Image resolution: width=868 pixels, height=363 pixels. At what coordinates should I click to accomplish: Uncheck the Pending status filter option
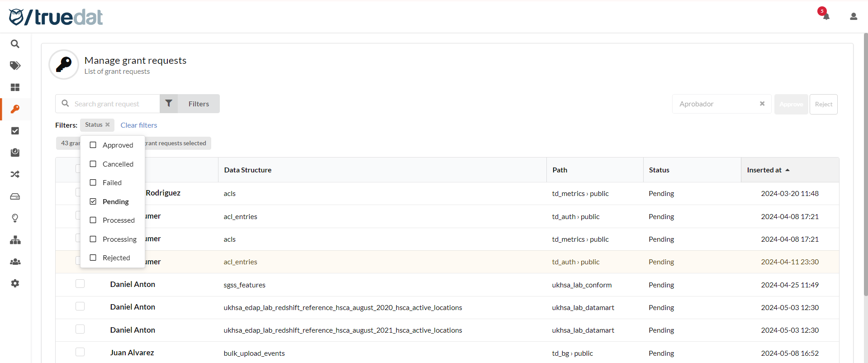pyautogui.click(x=93, y=201)
